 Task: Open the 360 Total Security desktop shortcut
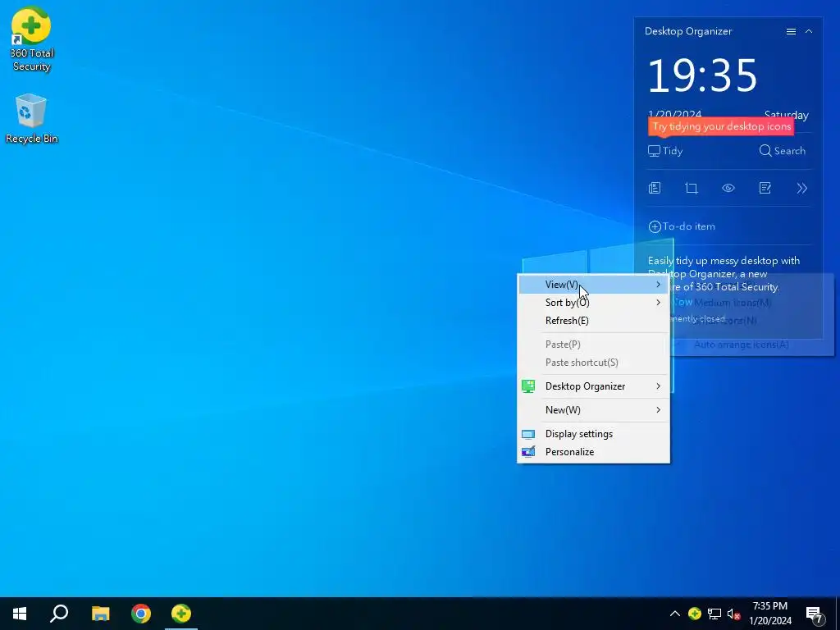31,39
